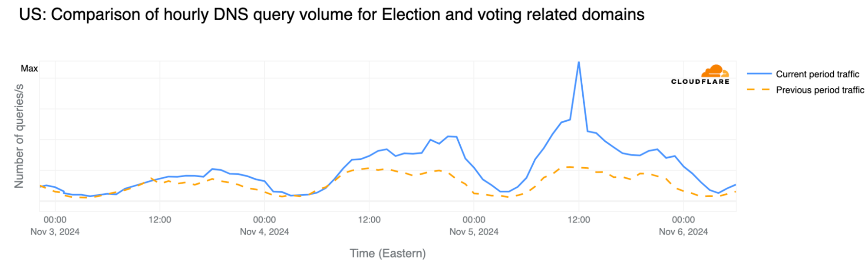Viewport: 868px width, 262px height.
Task: Click the 00:00 tick above Nov 3, 2024
Action: (x=55, y=220)
